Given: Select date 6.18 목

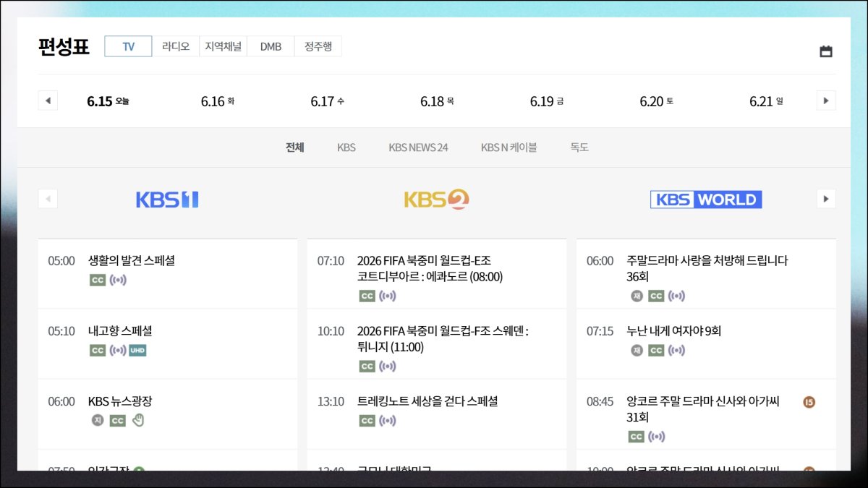Looking at the screenshot, I should point(437,101).
